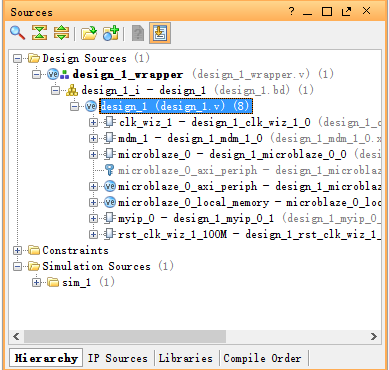
Task: Click the horizontal scrollbar left arrow
Action: [x=16, y=336]
